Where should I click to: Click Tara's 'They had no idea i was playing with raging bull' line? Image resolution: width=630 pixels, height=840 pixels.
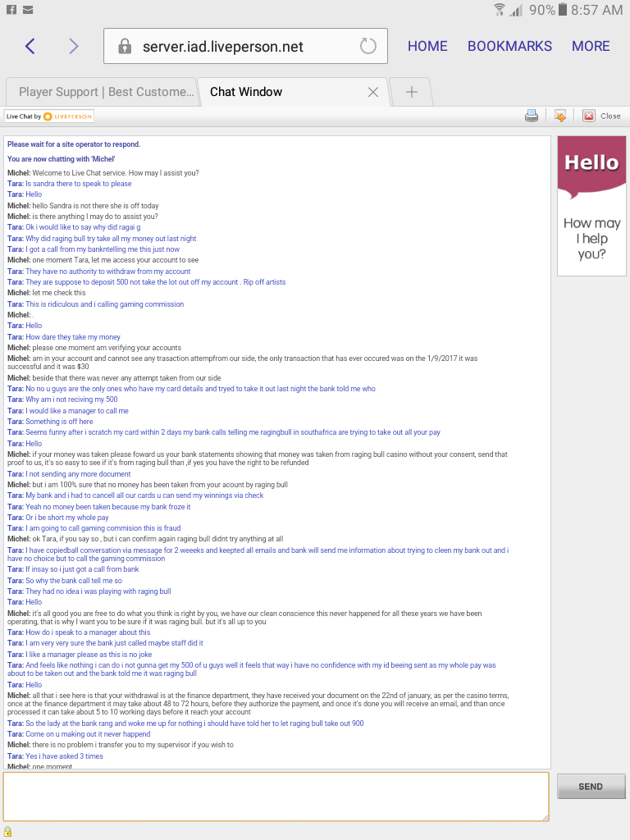(x=89, y=591)
